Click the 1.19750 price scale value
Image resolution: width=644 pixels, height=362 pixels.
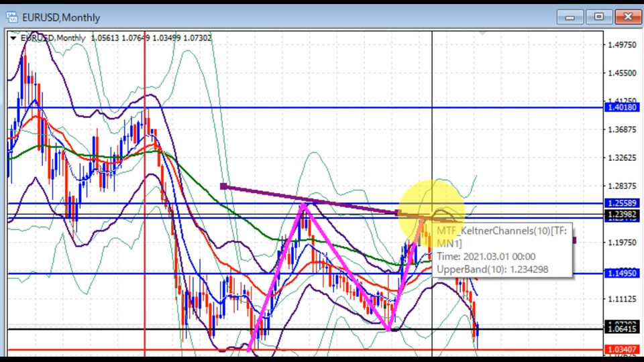tap(622, 243)
